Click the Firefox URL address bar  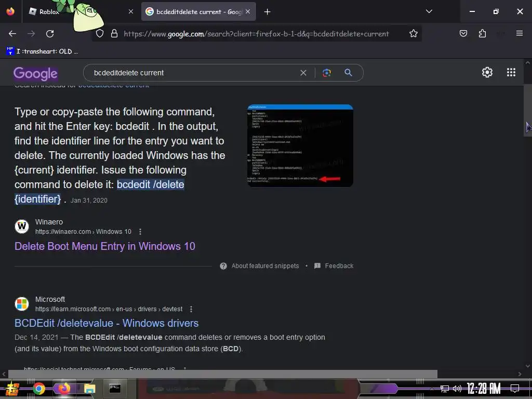pos(256,34)
